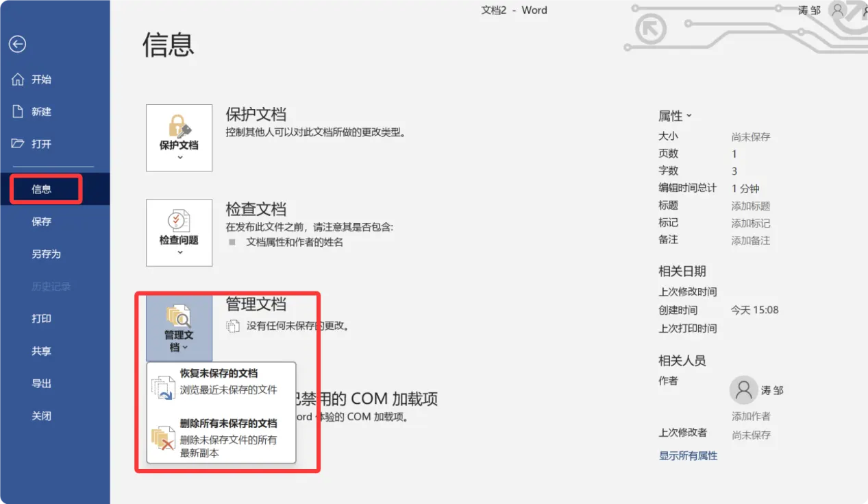Expand the 属性 dropdown chevron
The width and height of the screenshot is (868, 504).
[689, 116]
